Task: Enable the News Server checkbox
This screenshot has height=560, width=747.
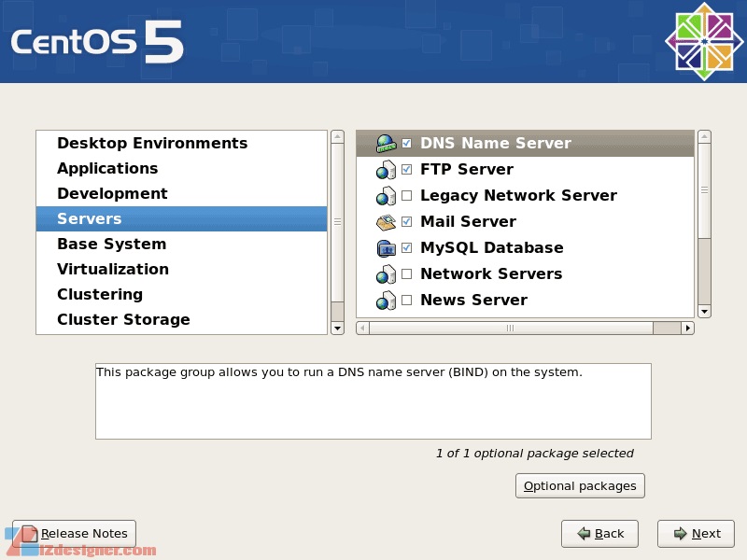Action: [407, 300]
